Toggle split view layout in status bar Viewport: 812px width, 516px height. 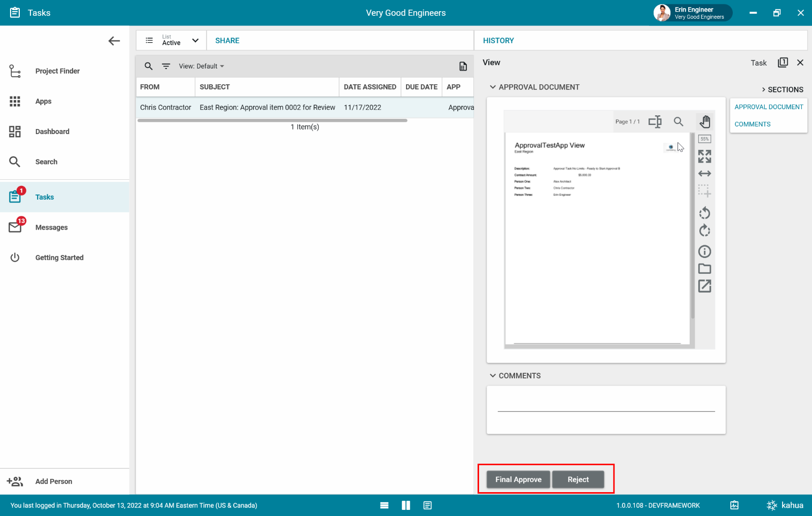(406, 505)
